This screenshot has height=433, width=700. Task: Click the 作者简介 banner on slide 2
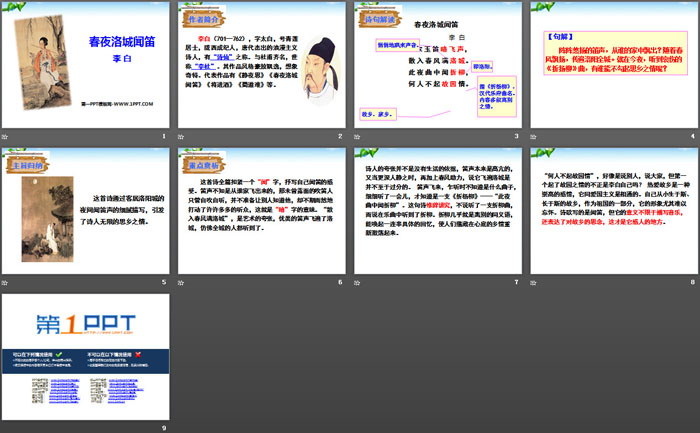[203, 19]
